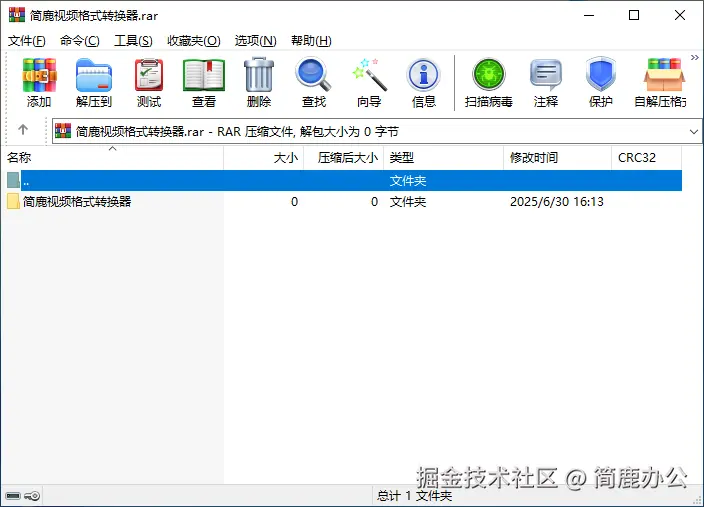Click the drive icon in the status bar
This screenshot has height=507, width=704.
(x=13, y=496)
